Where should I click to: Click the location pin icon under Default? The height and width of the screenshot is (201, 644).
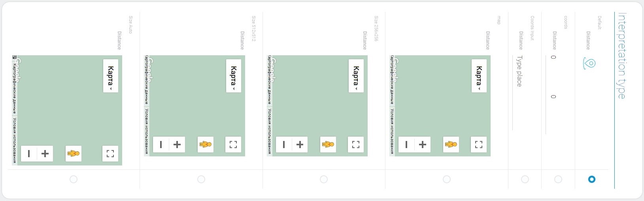click(589, 64)
